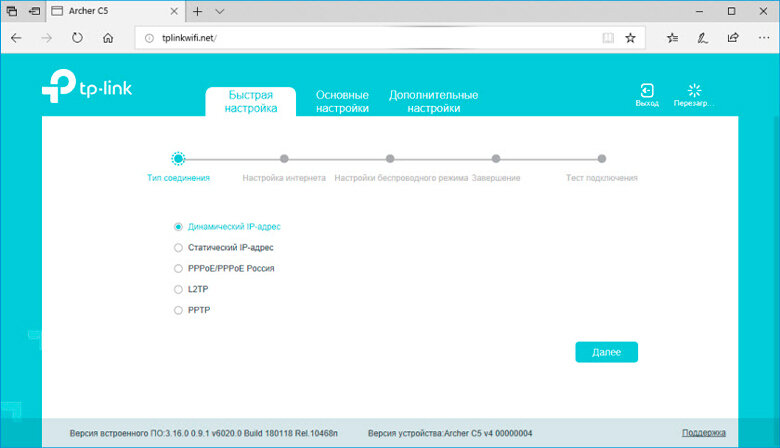Select the Archer C5 browser tab

point(115,11)
